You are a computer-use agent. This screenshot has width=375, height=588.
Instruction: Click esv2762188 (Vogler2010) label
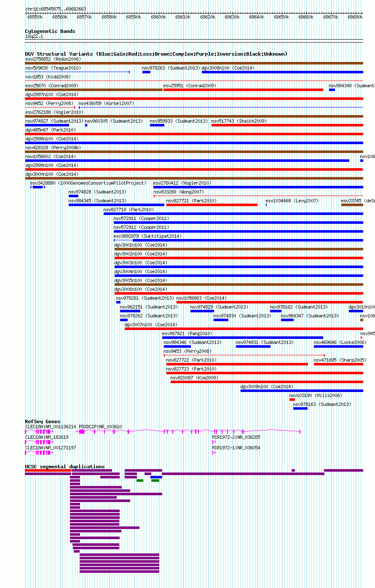54,112
